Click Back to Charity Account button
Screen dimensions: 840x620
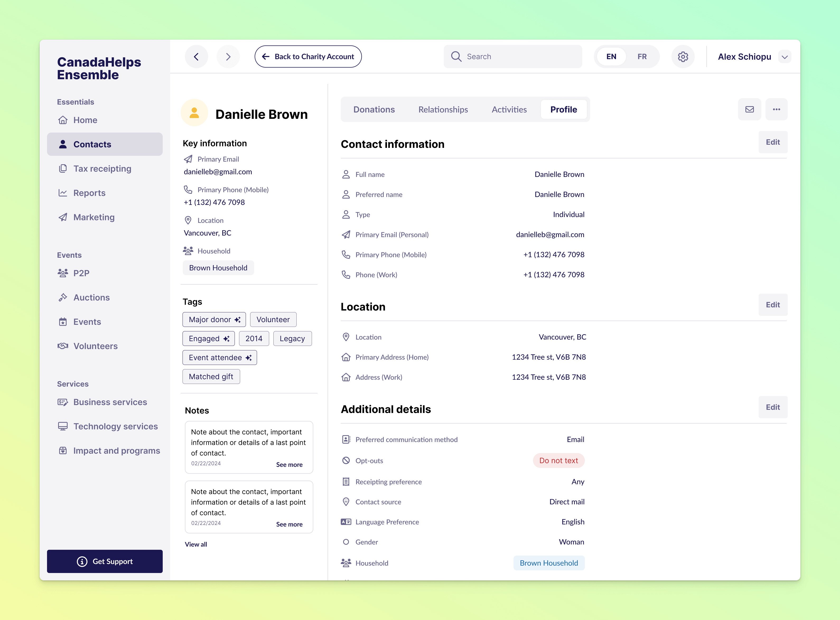[308, 57]
